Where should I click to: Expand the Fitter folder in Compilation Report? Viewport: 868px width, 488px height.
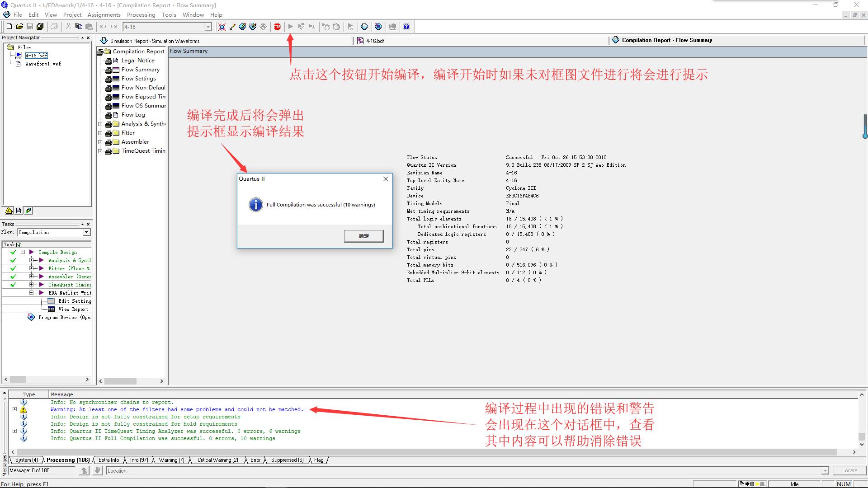[100, 133]
